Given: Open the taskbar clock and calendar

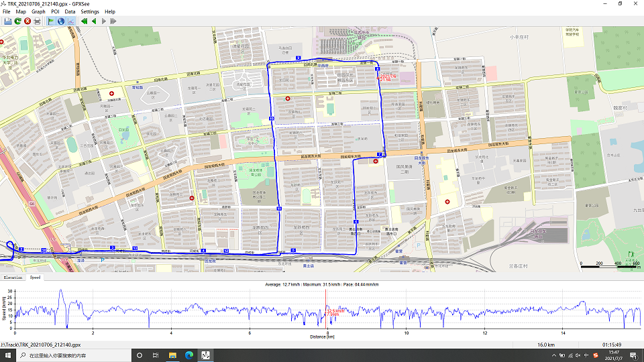Looking at the screenshot, I should (x=614, y=355).
